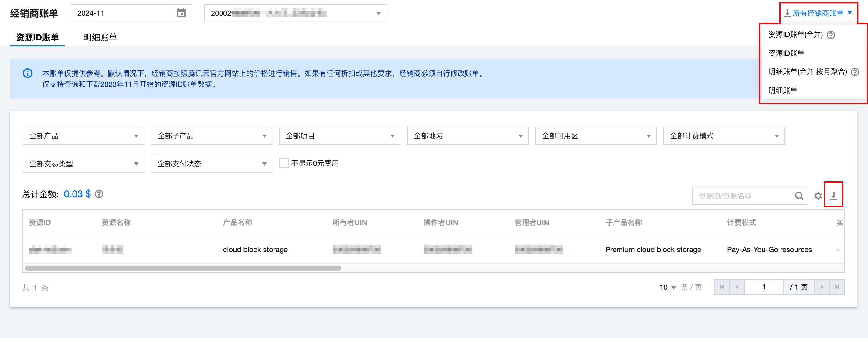Click the horizontal table scrollbar
This screenshot has width=868, height=338.
pyautogui.click(x=183, y=268)
